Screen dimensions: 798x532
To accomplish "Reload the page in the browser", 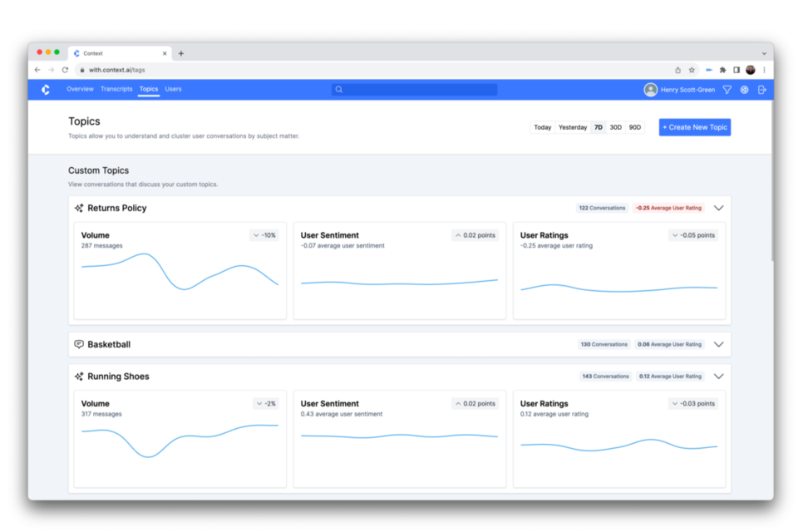I will pos(65,70).
